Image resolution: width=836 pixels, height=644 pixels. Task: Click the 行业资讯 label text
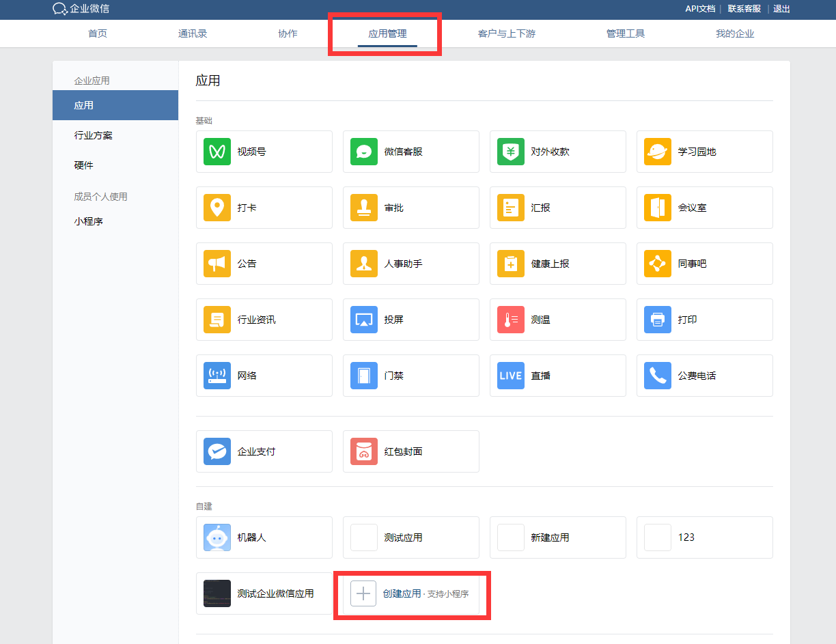pos(257,320)
